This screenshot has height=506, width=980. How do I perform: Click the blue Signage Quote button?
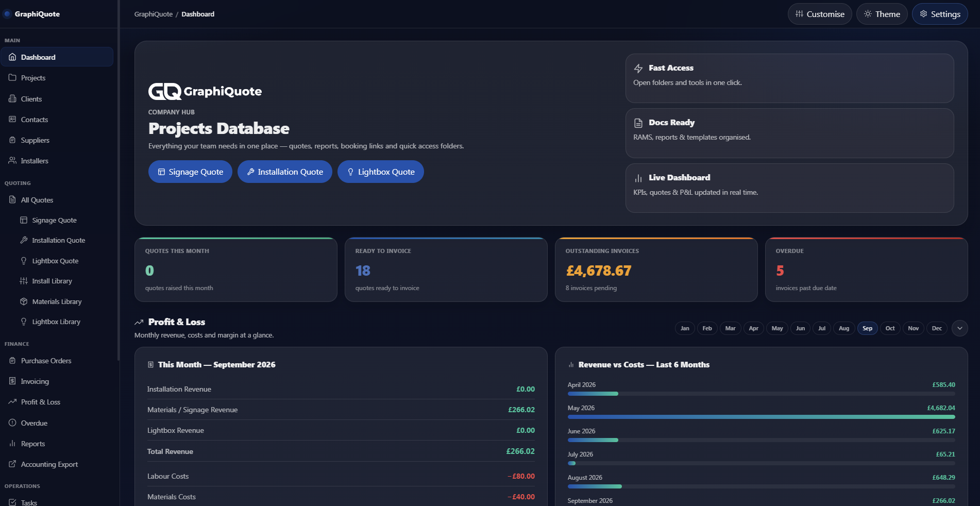point(190,172)
